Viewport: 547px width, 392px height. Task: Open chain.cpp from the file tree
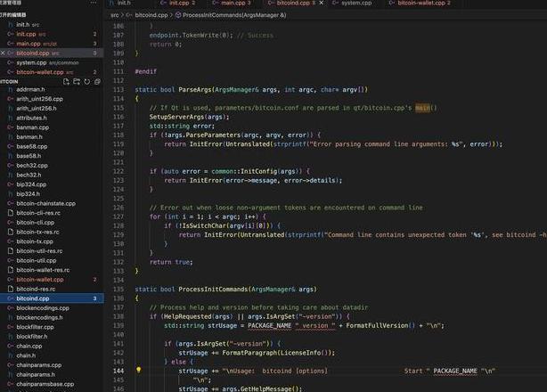pos(52,346)
